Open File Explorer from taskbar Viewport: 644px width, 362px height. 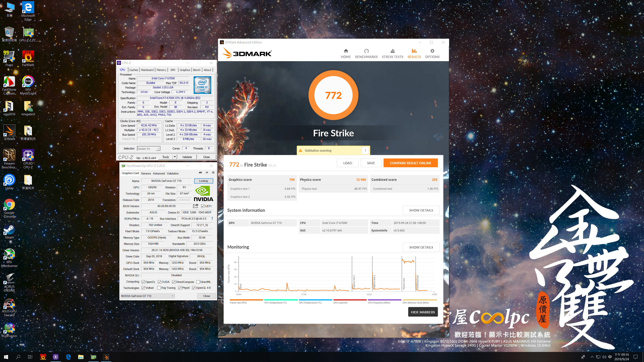point(81,357)
